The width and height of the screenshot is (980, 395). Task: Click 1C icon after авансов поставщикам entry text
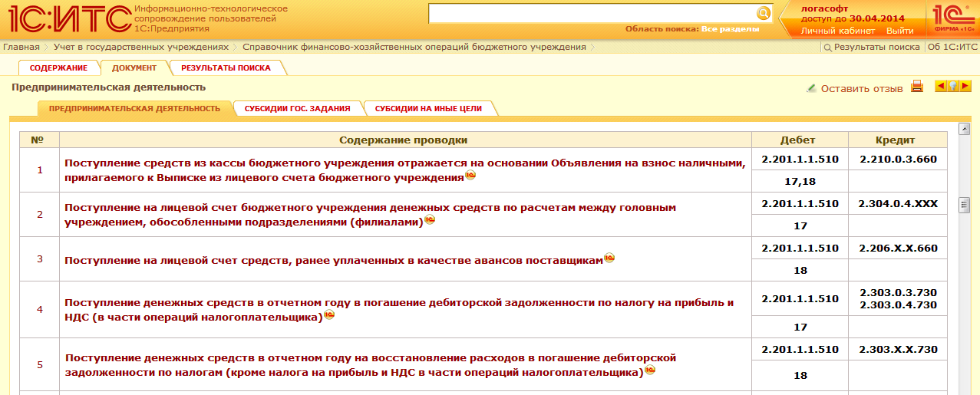pos(609,258)
